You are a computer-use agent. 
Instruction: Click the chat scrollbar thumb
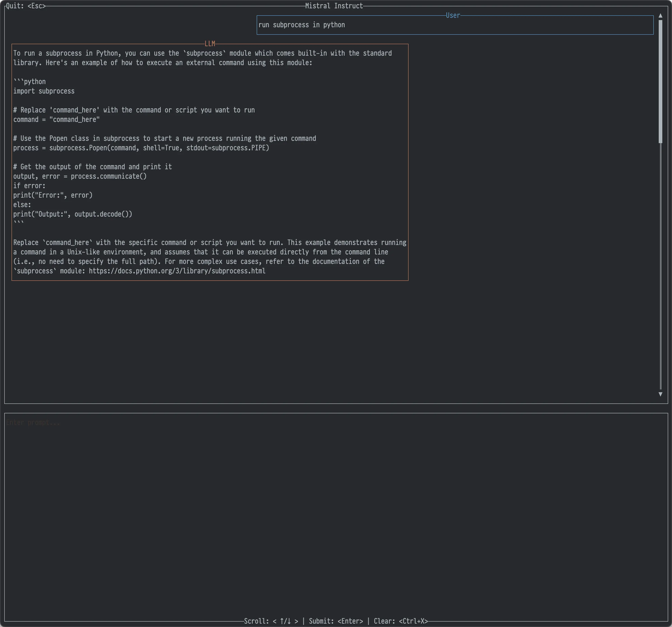[660, 81]
